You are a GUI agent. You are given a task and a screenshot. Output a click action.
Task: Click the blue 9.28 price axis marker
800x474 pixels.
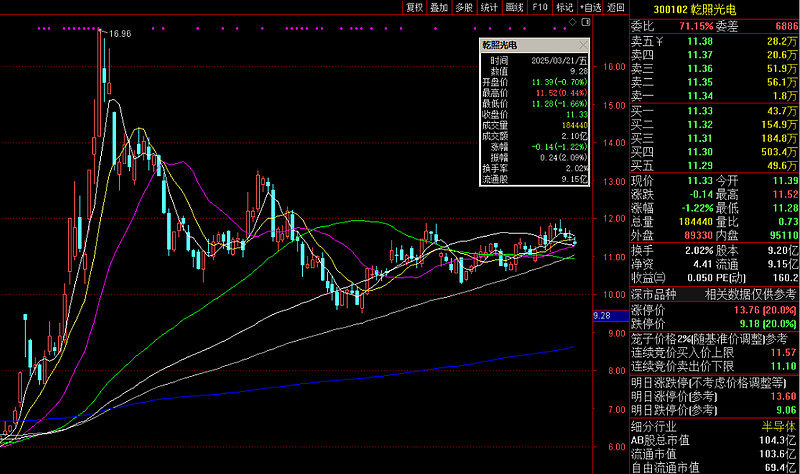coord(603,316)
